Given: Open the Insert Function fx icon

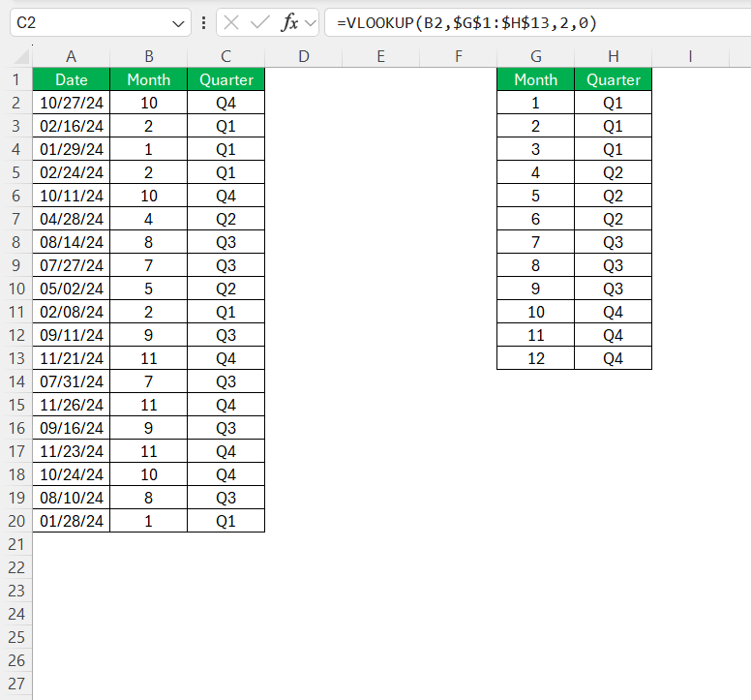Looking at the screenshot, I should tap(289, 22).
